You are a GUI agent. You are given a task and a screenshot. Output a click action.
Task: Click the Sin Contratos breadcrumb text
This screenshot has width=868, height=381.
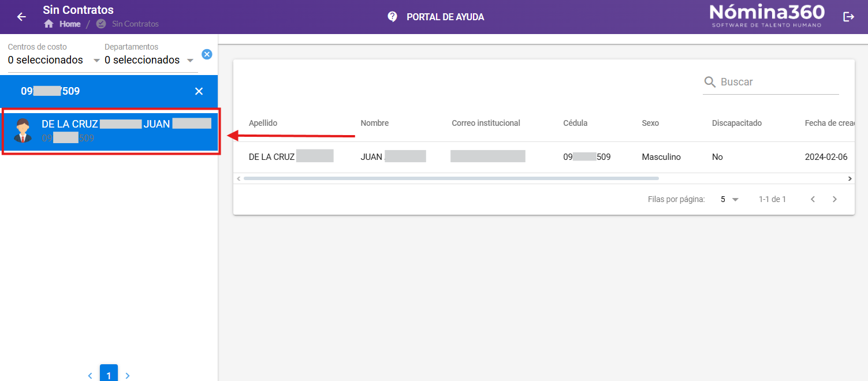135,24
